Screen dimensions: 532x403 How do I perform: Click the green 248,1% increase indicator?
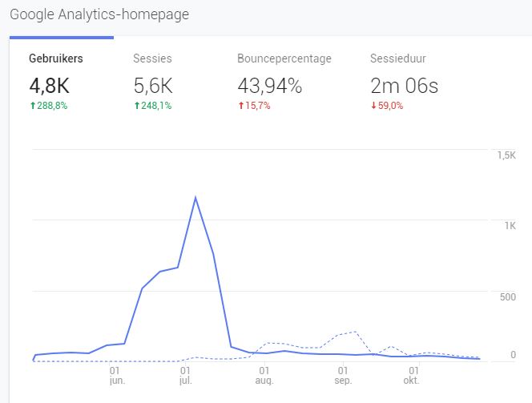(153, 106)
